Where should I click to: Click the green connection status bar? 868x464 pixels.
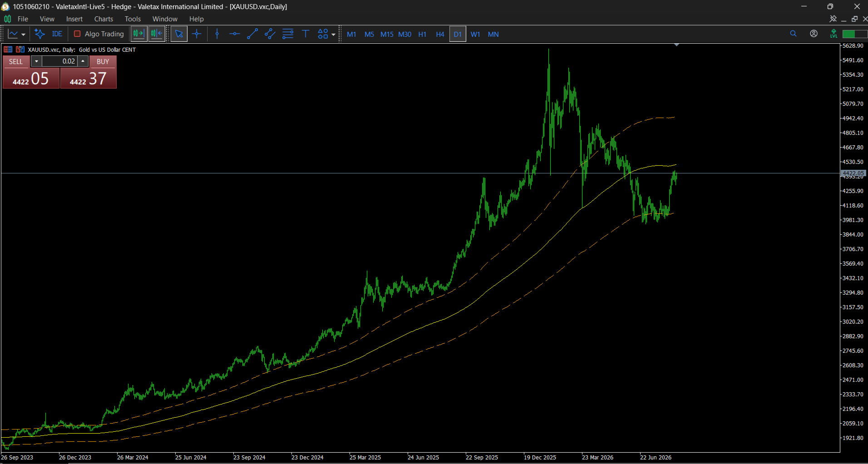855,34
